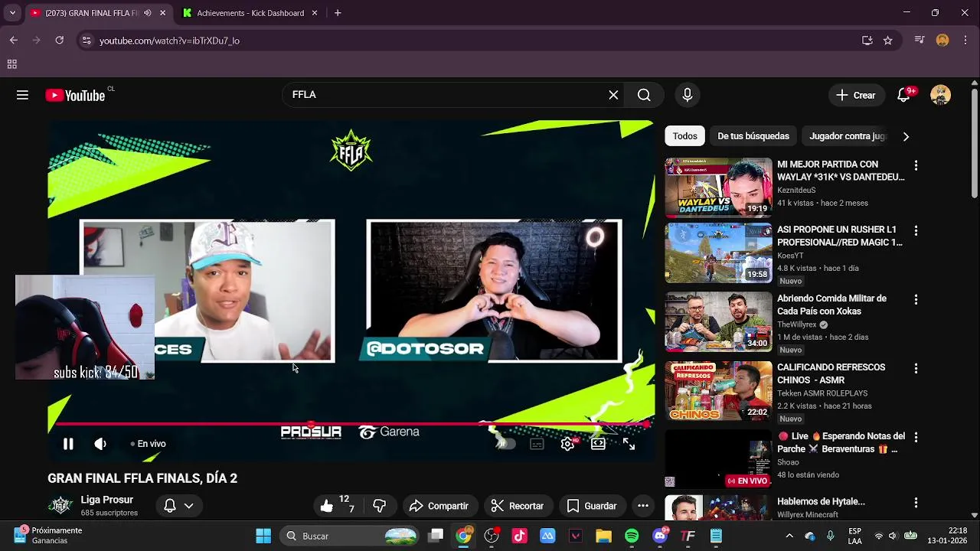Select the Todos filter chip
The height and width of the screenshot is (551, 980).
point(685,136)
